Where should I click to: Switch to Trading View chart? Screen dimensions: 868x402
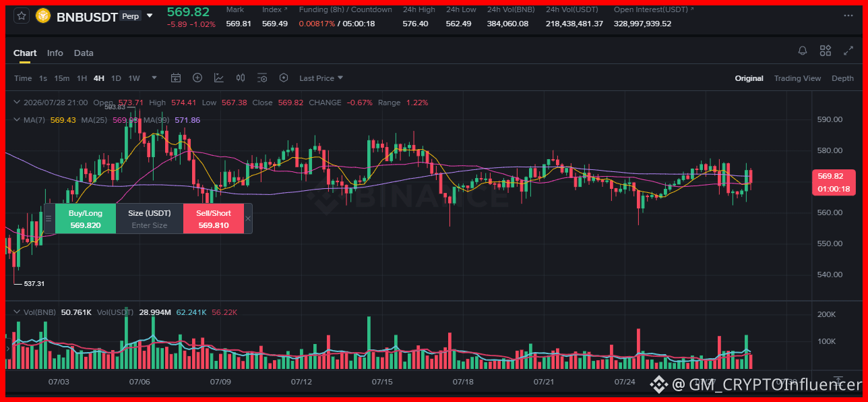click(x=797, y=78)
